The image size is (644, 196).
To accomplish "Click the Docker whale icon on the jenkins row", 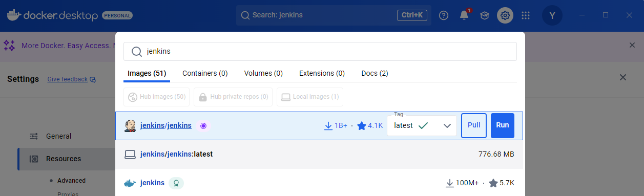I will coord(130,183).
